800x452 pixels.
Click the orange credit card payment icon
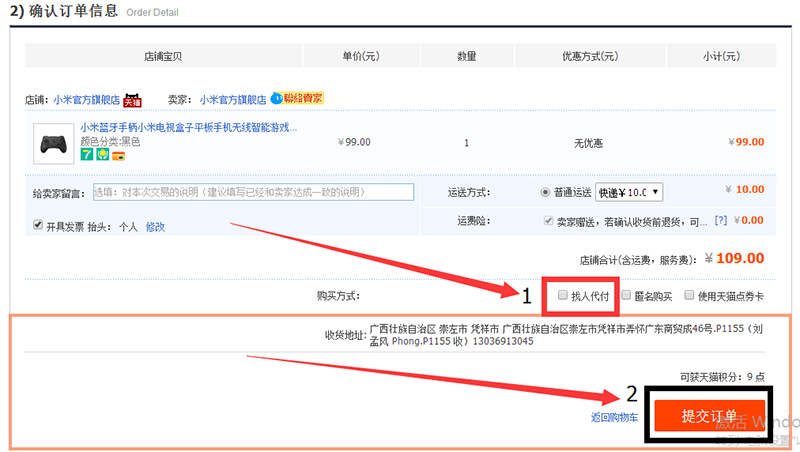pos(118,156)
